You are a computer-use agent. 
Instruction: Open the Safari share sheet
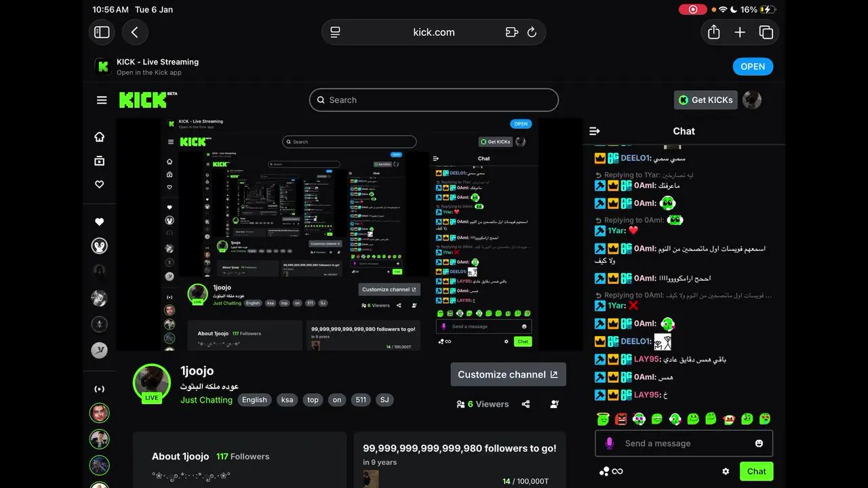(x=713, y=32)
